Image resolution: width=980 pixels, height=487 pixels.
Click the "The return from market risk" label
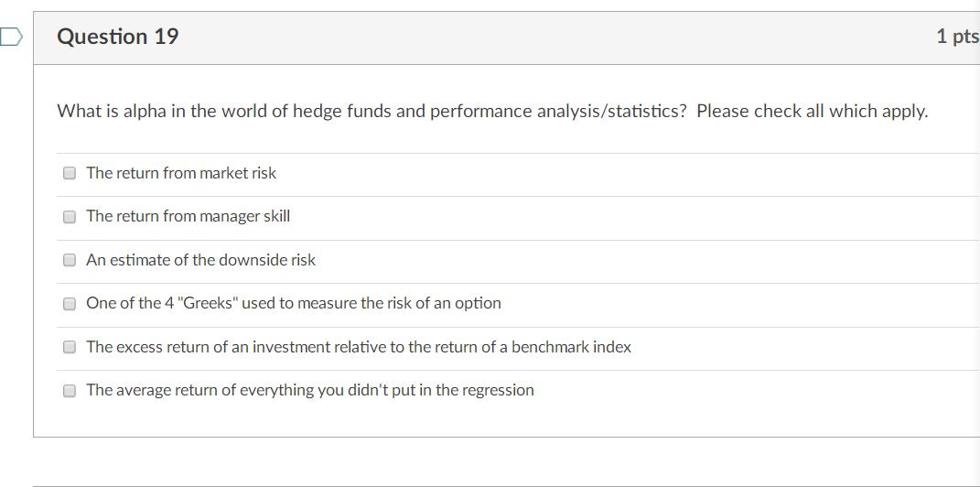click(181, 173)
